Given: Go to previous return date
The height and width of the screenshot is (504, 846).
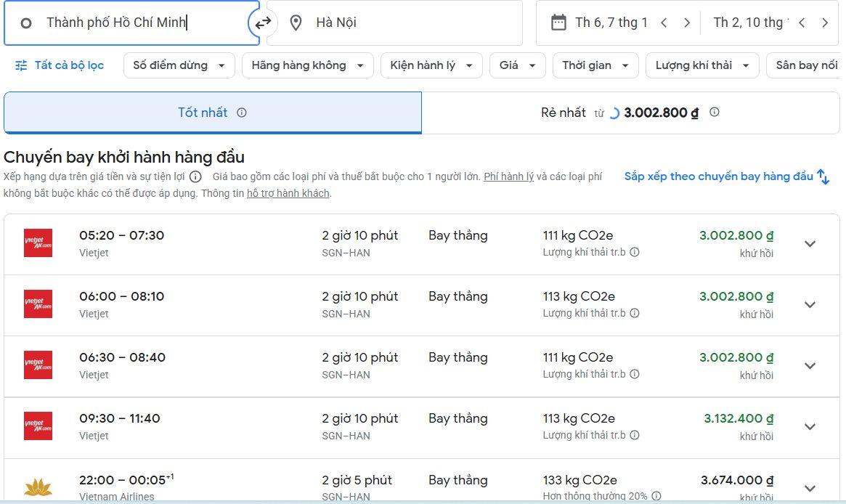Looking at the screenshot, I should point(802,23).
